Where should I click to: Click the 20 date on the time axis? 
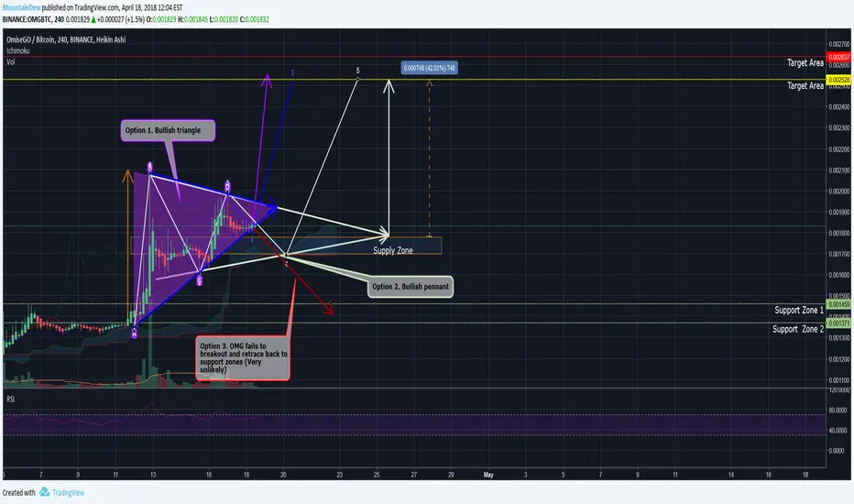tap(283, 475)
